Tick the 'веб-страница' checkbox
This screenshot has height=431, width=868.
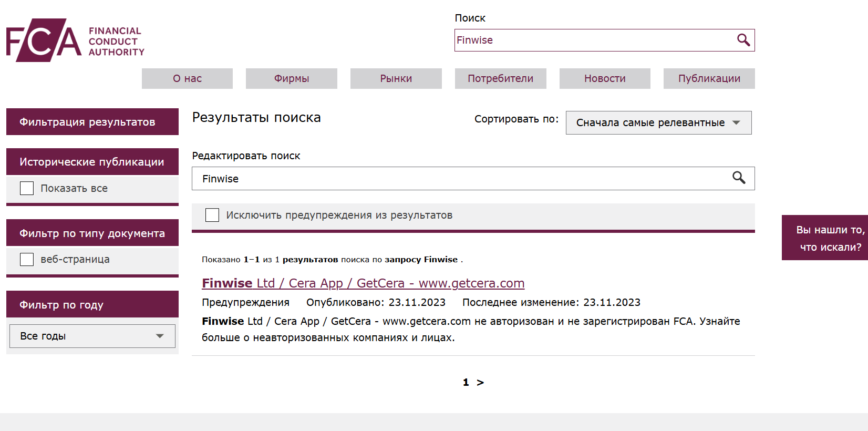click(27, 259)
